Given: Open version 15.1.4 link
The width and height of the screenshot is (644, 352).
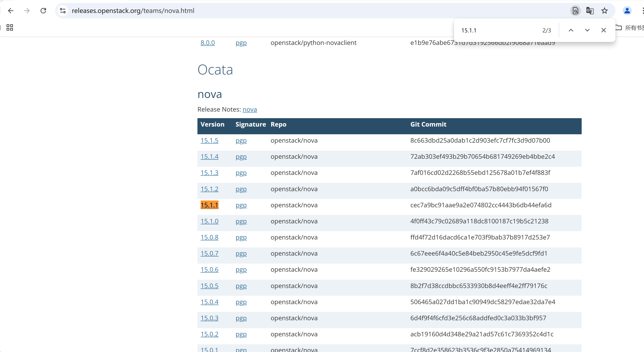Looking at the screenshot, I should (x=209, y=157).
